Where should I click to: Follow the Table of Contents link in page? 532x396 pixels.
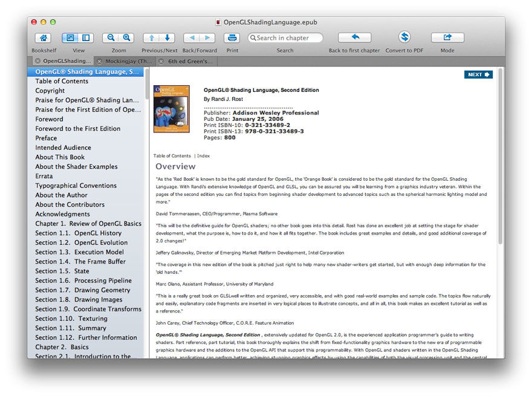click(172, 156)
